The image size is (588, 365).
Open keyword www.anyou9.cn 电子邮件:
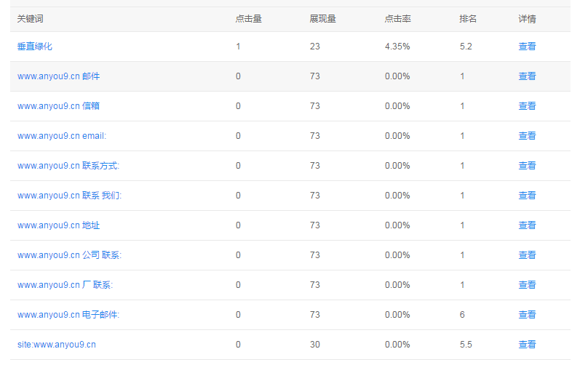click(x=68, y=315)
